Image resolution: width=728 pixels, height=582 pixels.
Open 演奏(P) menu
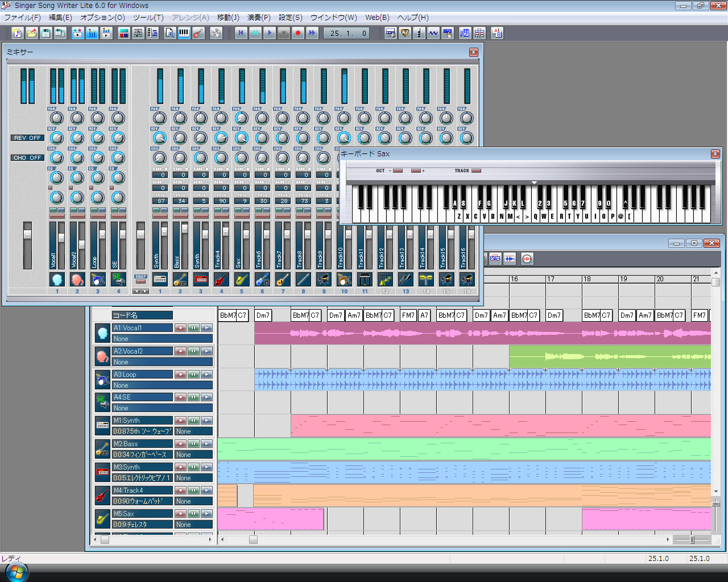coord(259,18)
